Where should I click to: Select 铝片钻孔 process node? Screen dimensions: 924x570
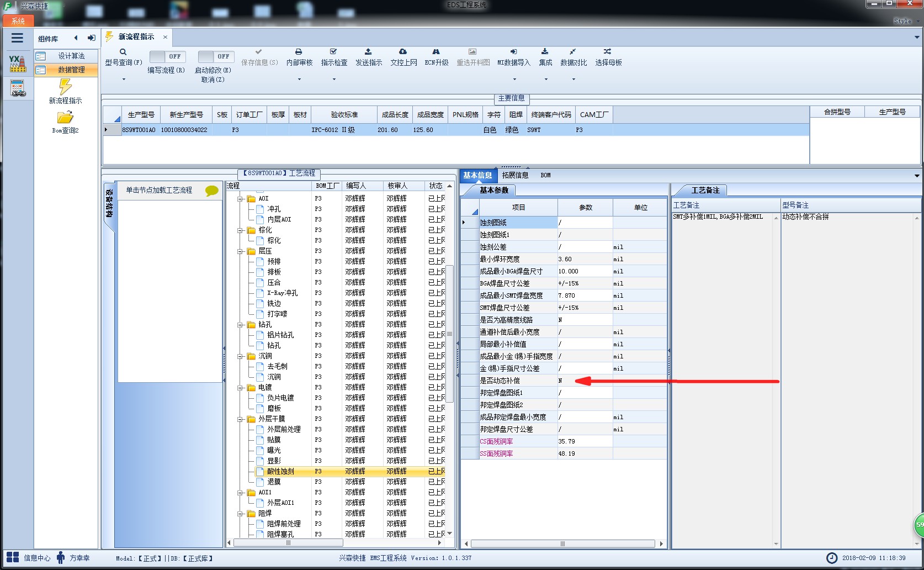(x=280, y=335)
